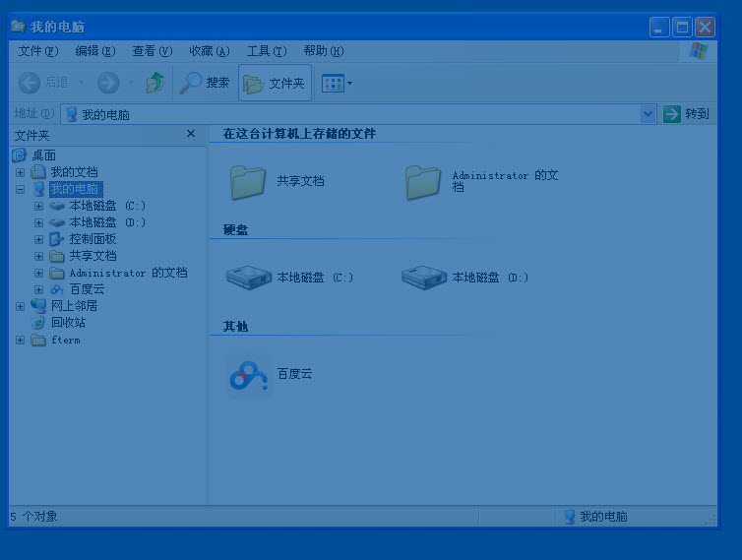Open the 收藏(A) menu
The width and height of the screenshot is (742, 560).
(210, 51)
